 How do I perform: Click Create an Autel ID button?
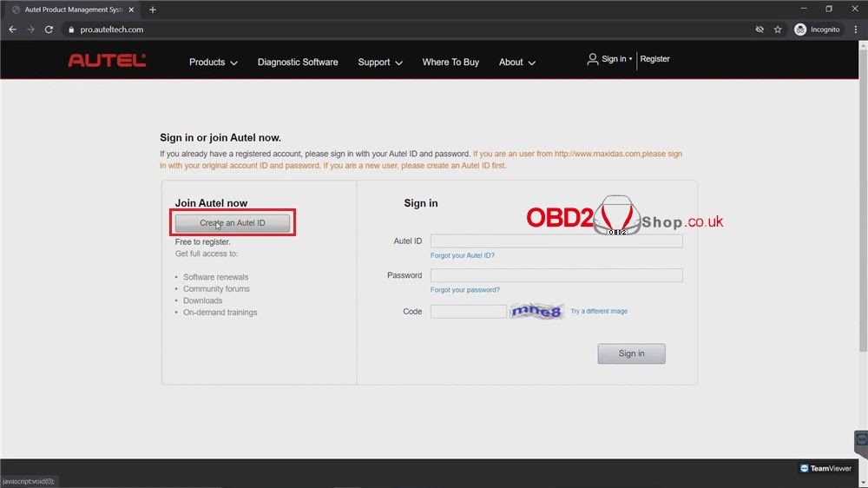[x=233, y=222]
